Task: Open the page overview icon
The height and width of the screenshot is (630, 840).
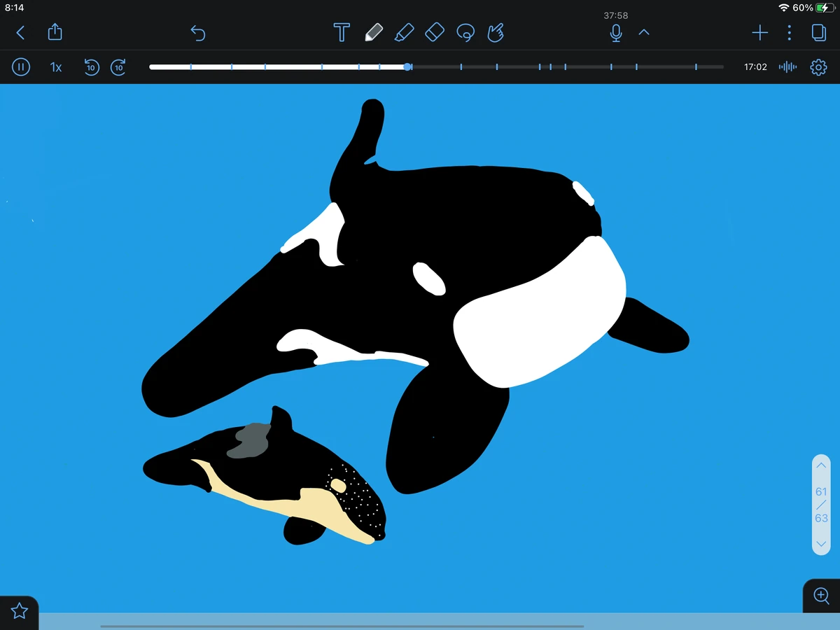Action: 820,32
